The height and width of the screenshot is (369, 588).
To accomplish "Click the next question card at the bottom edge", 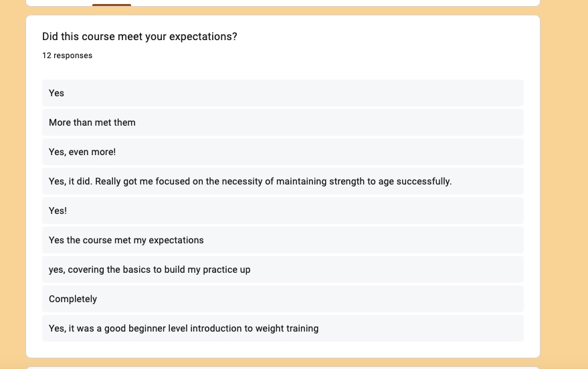I will coord(283,368).
